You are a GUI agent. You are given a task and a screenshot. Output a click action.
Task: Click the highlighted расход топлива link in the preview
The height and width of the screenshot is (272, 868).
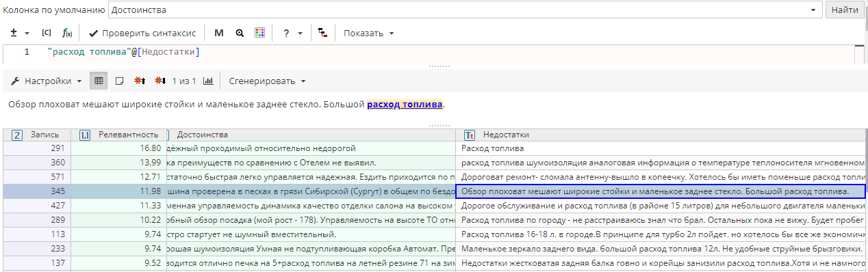[405, 105]
